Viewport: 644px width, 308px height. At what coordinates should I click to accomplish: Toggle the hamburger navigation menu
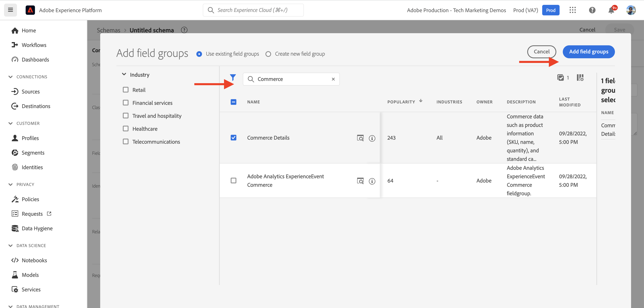(11, 10)
